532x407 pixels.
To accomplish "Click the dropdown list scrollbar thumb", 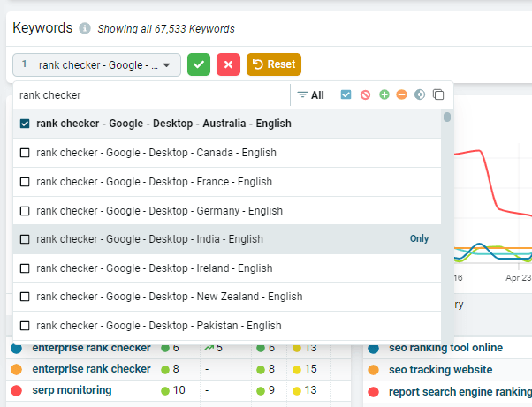I will (x=447, y=117).
